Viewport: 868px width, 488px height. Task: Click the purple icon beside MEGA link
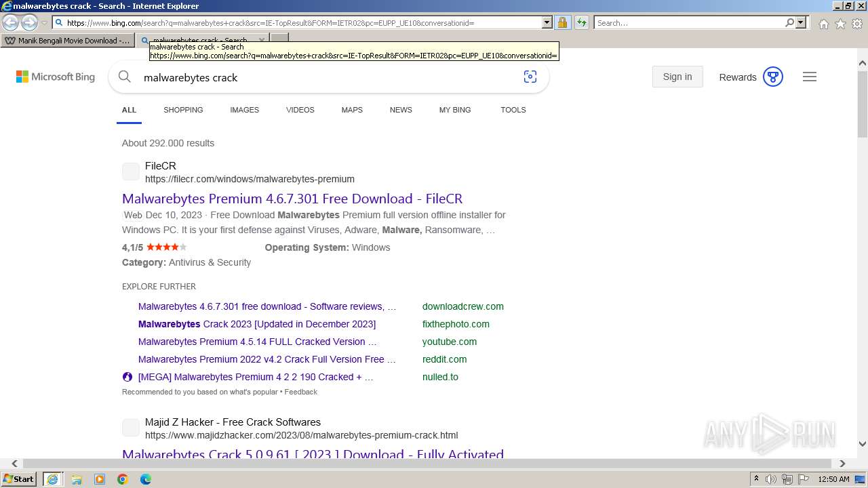127,377
